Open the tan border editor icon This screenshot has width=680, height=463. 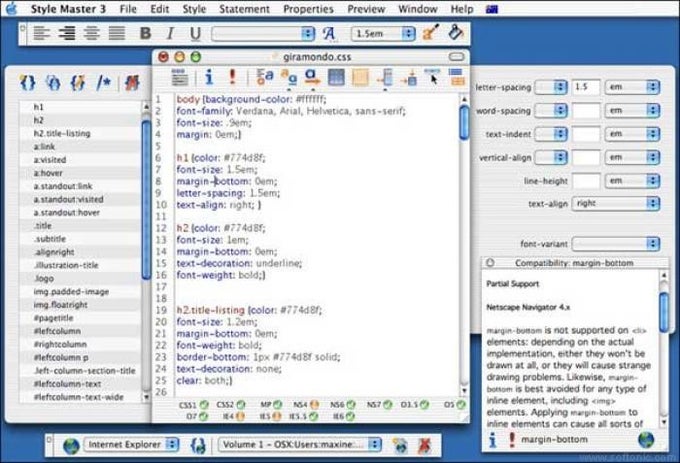[360, 77]
